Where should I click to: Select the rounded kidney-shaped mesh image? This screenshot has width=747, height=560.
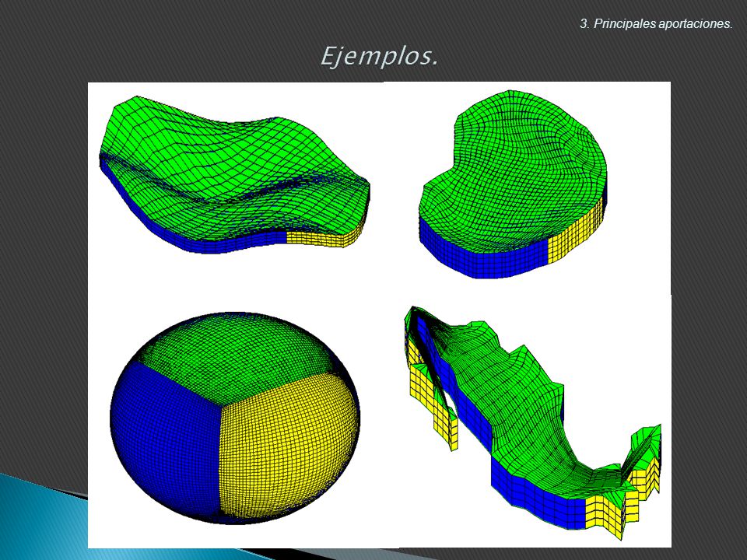[514, 184]
